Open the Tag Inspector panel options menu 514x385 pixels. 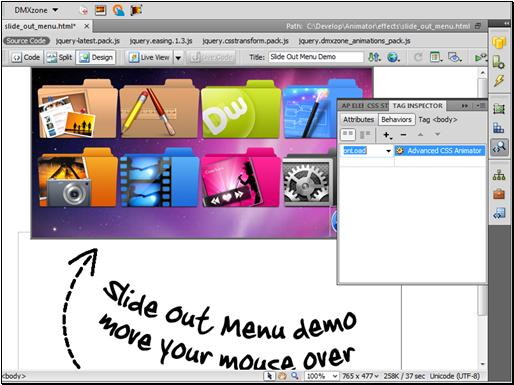pyautogui.click(x=480, y=106)
